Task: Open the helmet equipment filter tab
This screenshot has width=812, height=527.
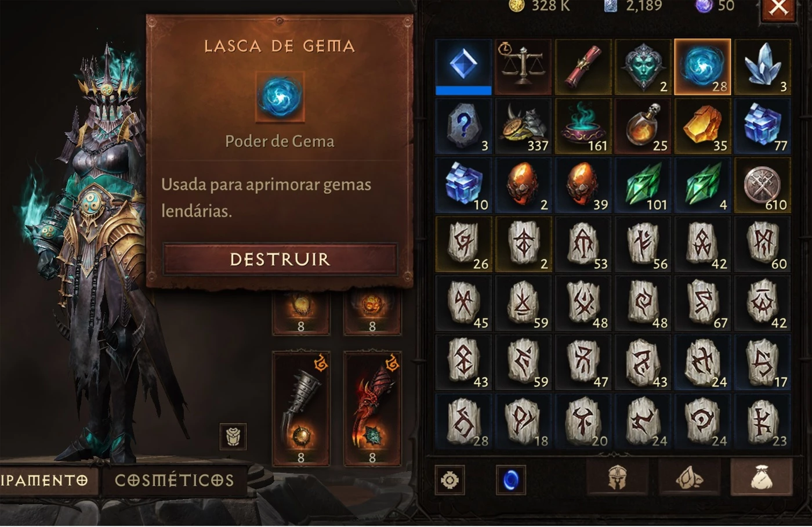Action: [617, 478]
